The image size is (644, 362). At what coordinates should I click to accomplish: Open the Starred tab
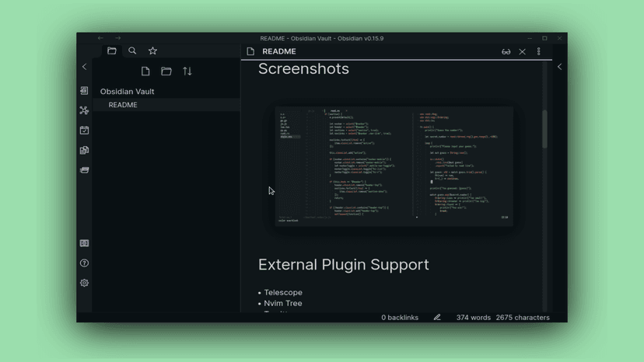[152, 51]
